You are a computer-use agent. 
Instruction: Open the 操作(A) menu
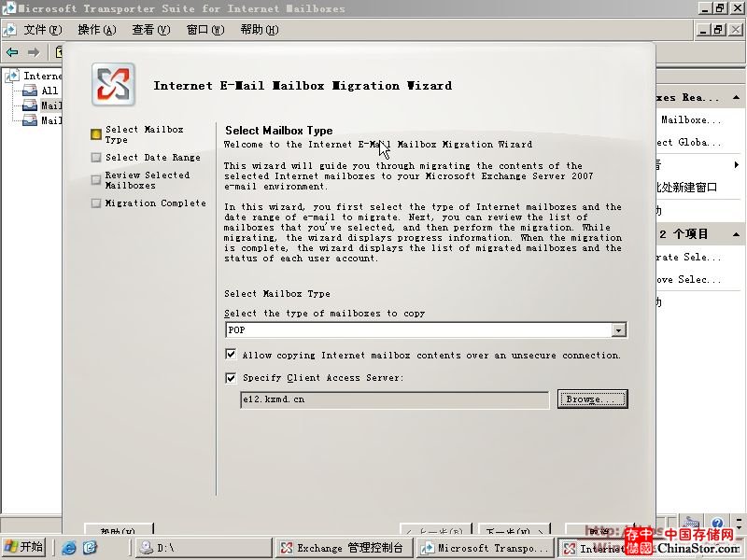click(97, 30)
